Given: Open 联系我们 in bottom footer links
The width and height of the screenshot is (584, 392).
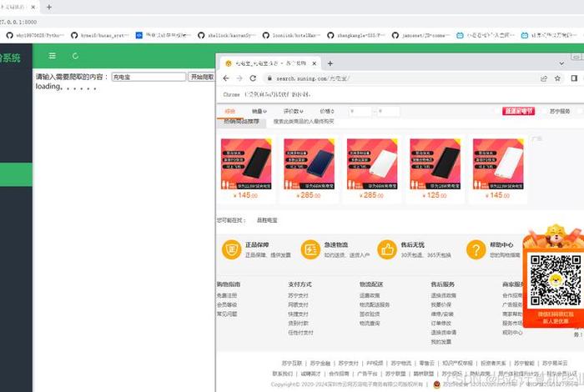Looking at the screenshot, I should (282, 374).
